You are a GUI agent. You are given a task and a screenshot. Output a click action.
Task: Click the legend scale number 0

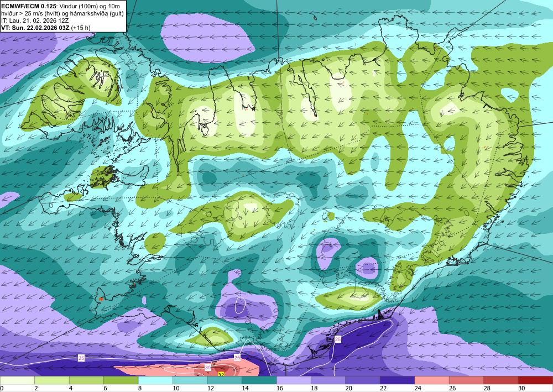click(2, 388)
